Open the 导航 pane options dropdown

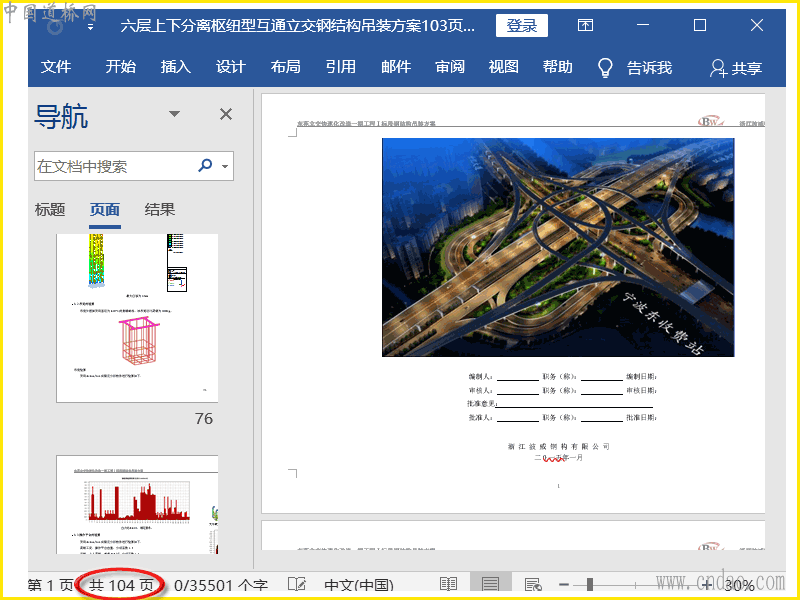(174, 114)
